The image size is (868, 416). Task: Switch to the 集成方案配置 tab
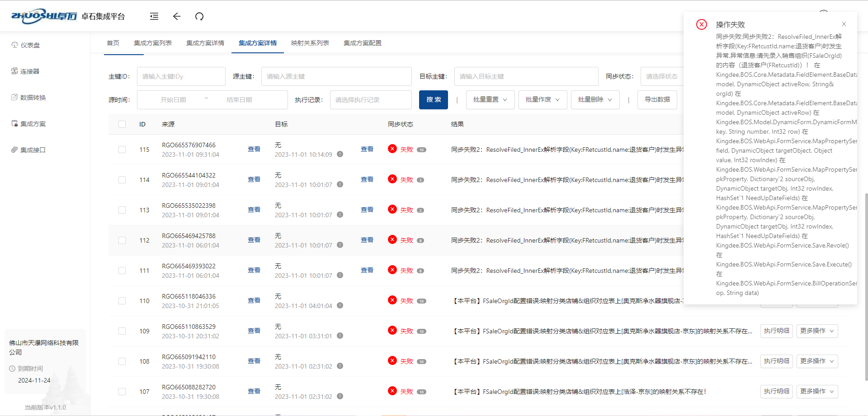(362, 43)
